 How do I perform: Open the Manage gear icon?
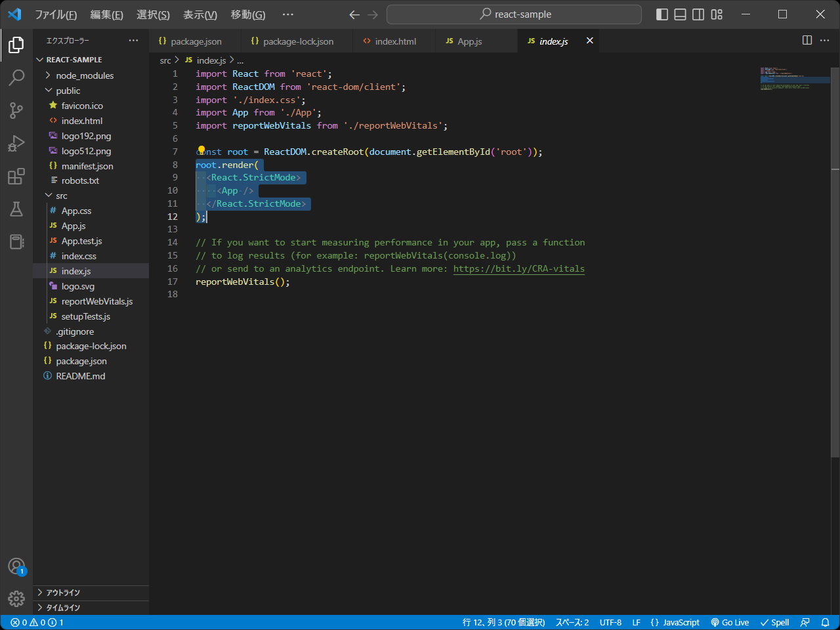(16, 598)
